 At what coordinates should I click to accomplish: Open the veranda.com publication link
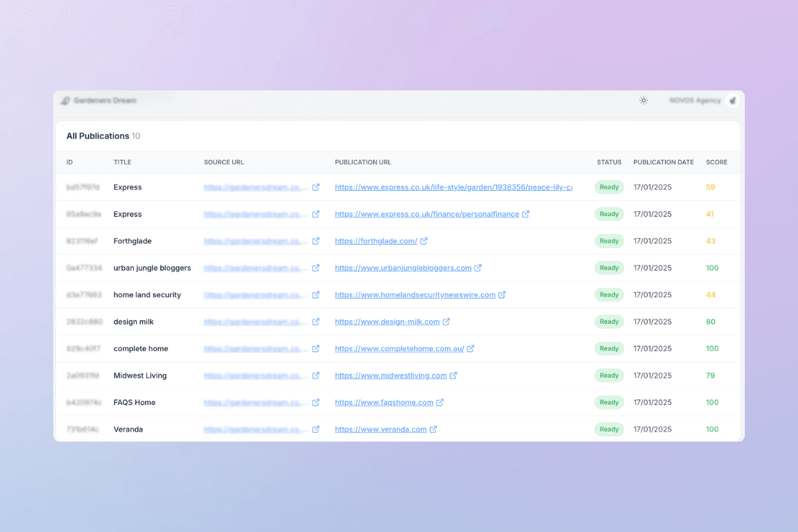382,429
